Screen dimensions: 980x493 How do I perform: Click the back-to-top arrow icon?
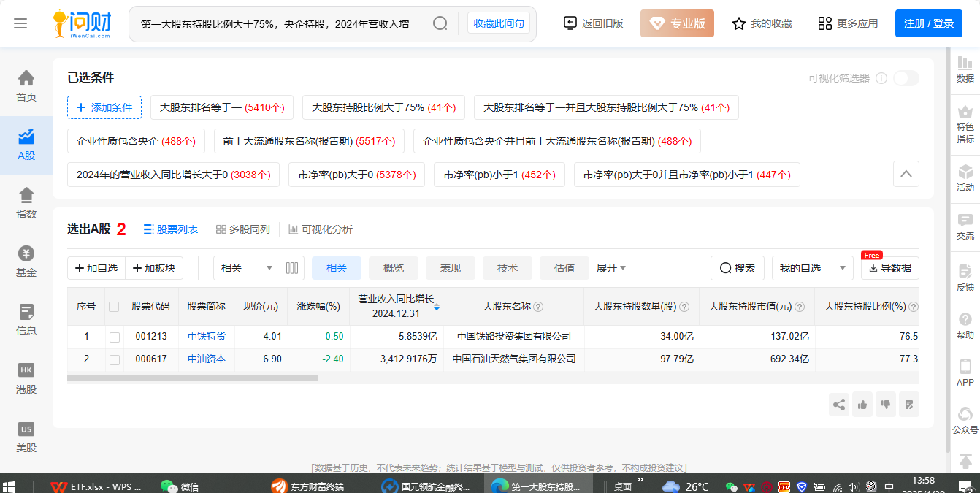(965, 462)
